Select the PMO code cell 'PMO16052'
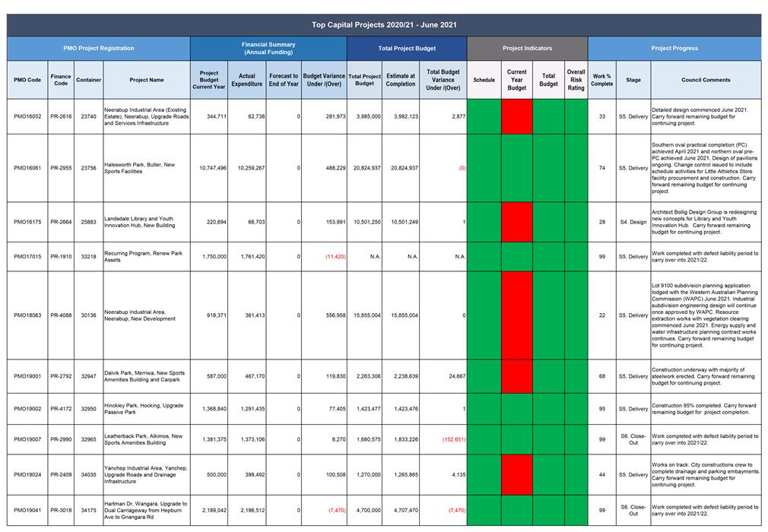768x532 pixels. tap(27, 116)
